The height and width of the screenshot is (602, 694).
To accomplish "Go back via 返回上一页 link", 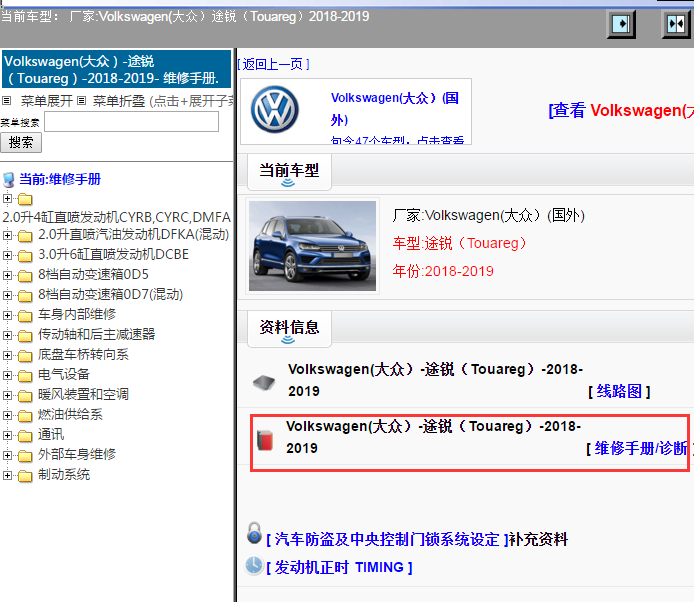I will 274,65.
